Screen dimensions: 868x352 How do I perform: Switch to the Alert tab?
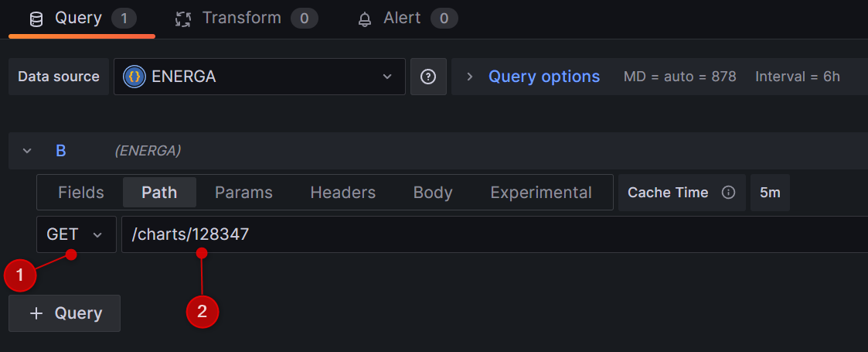[403, 19]
